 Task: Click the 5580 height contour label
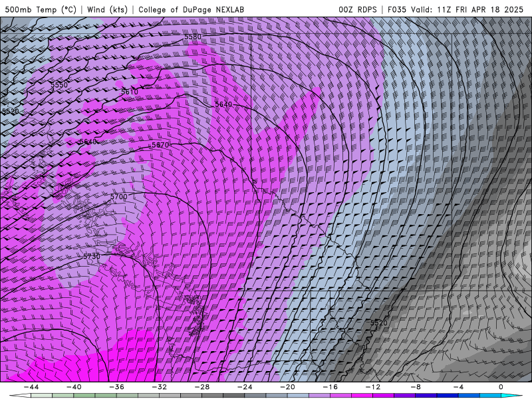pyautogui.click(x=193, y=37)
